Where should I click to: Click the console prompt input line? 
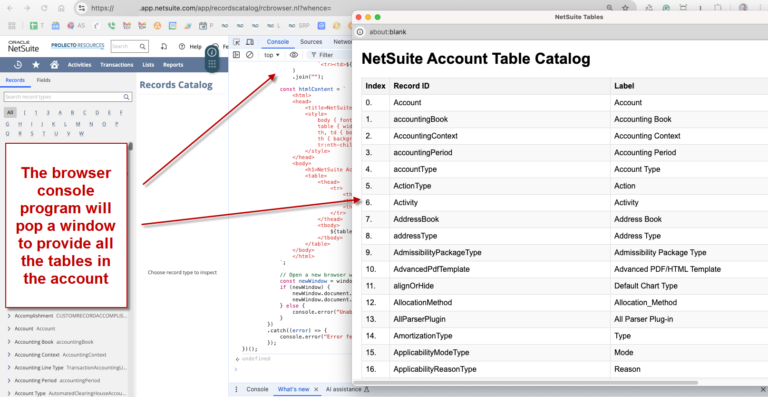tap(294, 369)
